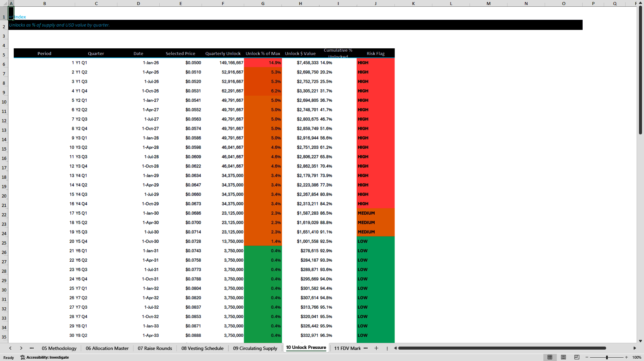The height and width of the screenshot is (361, 644).
Task: Click the LOW flag for Y5 Q4
Action: [376, 241]
